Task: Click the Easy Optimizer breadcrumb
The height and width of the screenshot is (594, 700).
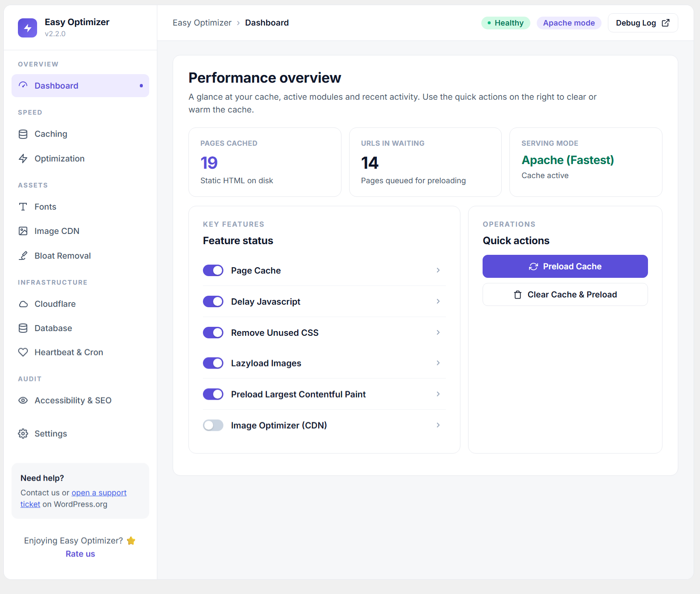Action: pyautogui.click(x=202, y=23)
